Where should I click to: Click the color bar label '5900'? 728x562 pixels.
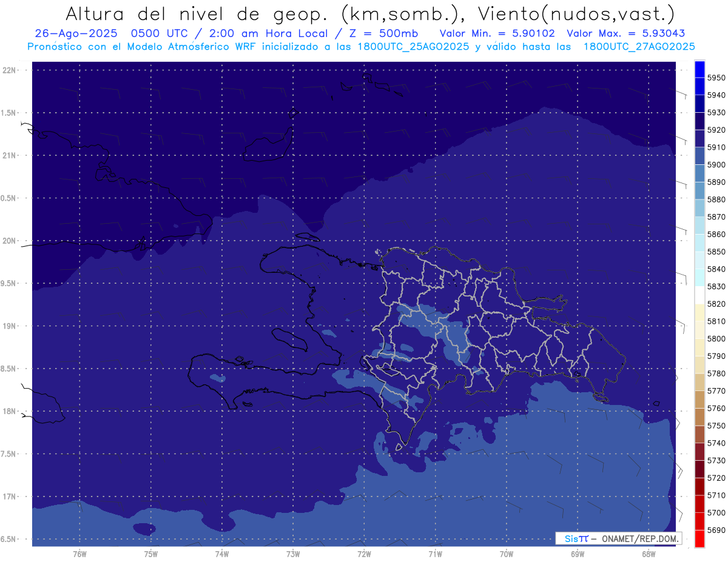click(x=716, y=165)
